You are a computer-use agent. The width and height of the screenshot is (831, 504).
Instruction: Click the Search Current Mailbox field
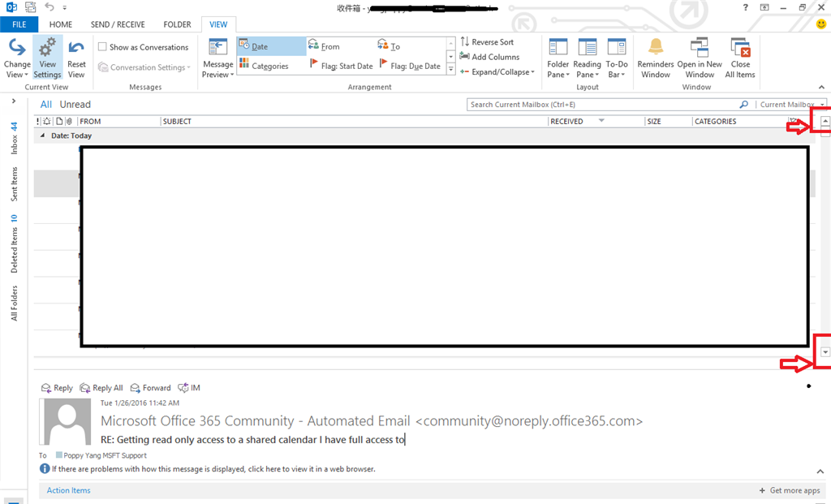(x=603, y=105)
